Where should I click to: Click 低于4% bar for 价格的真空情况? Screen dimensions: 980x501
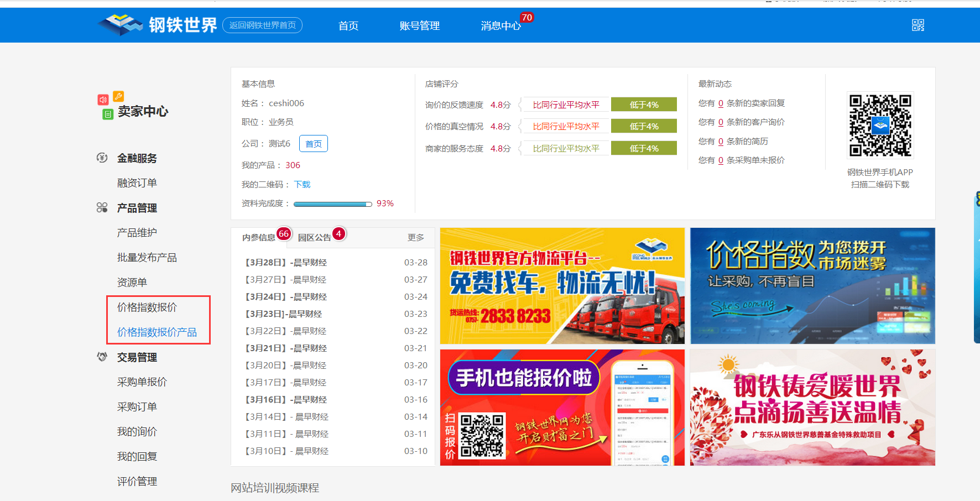(x=644, y=126)
